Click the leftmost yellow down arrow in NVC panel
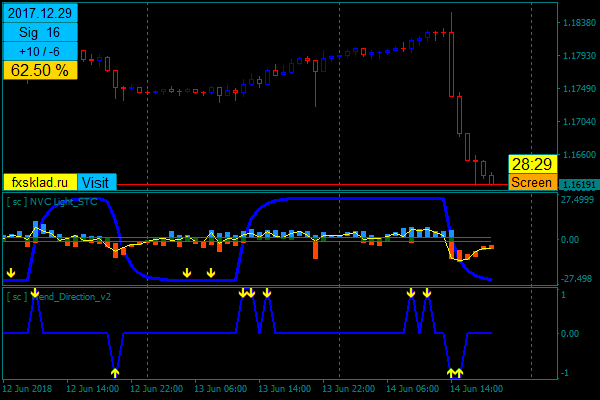600x400 pixels. [11, 273]
